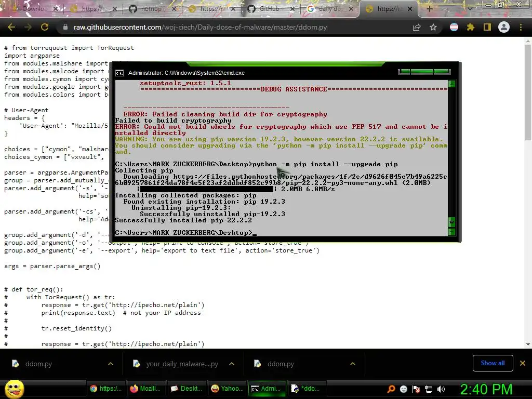Switch to the GitHub tab
532x399 pixels.
(271, 9)
